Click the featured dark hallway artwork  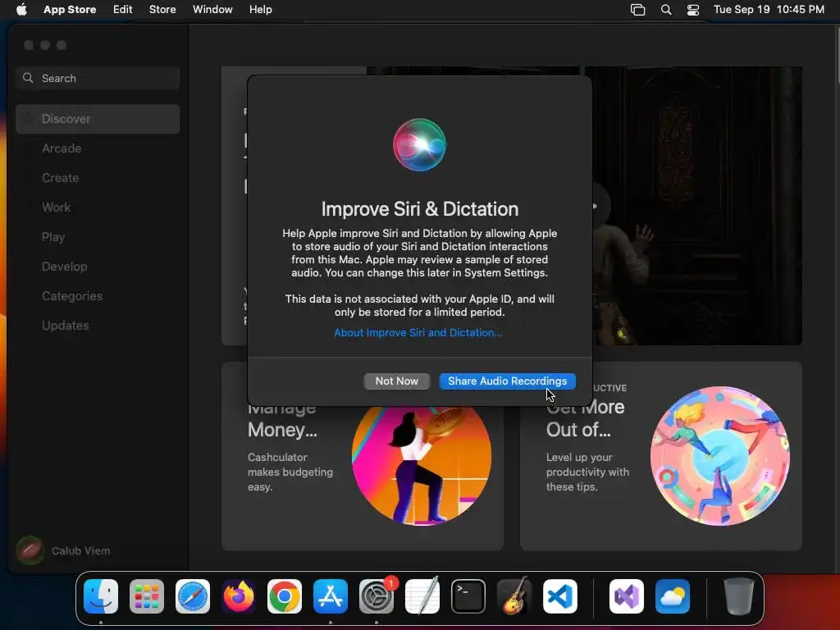coord(697,206)
